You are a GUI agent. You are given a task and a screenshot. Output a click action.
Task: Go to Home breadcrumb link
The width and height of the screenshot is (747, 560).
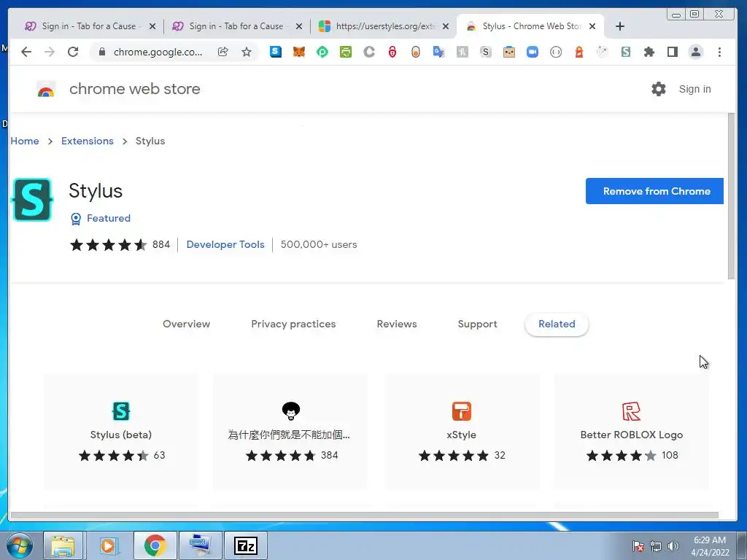[x=25, y=141]
